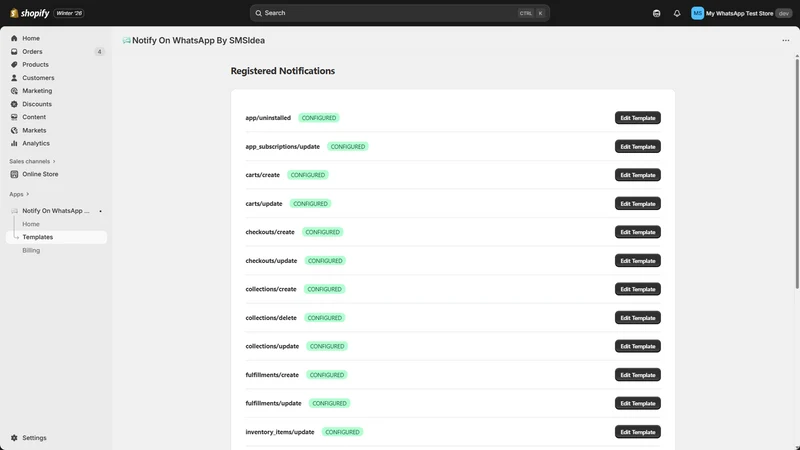
Task: Click the Analytics bar chart icon
Action: click(14, 143)
